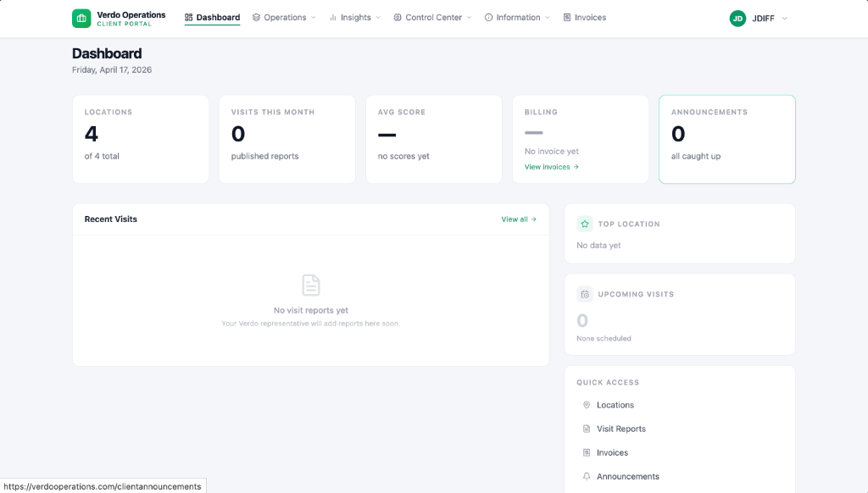The image size is (868, 493).
Task: Click the Information circle icon
Action: point(489,18)
